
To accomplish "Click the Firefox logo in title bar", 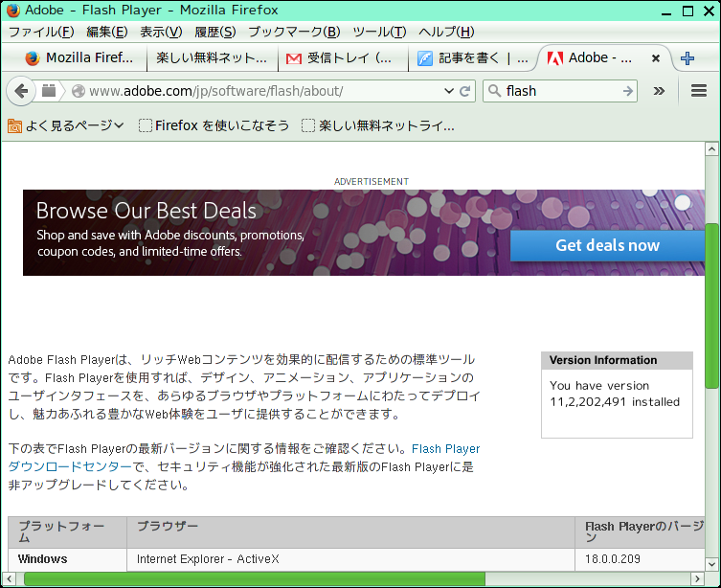I will tap(12, 11).
